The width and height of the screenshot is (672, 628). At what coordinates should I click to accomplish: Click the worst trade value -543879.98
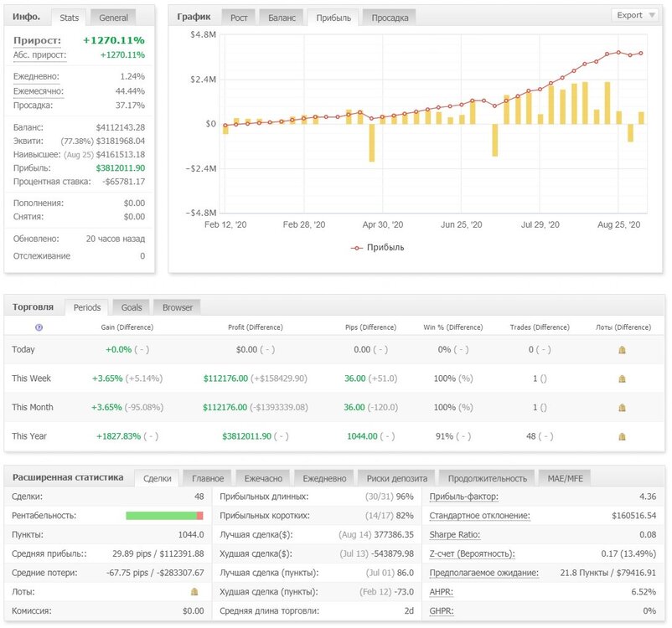[393, 553]
